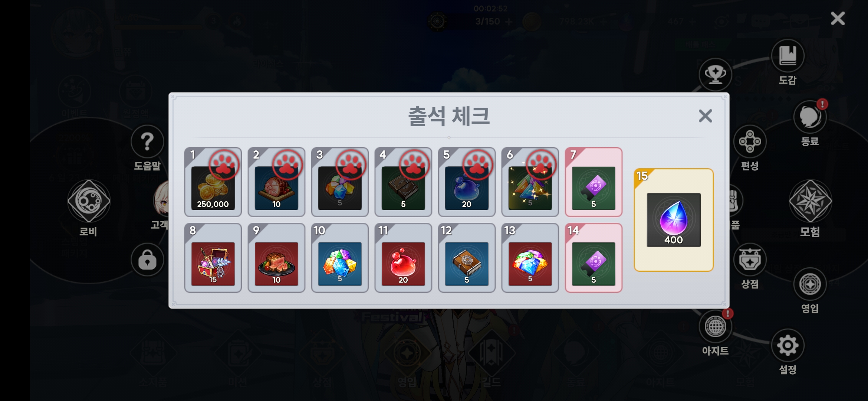Close the 출석 체크 attendance dialog

tap(705, 116)
